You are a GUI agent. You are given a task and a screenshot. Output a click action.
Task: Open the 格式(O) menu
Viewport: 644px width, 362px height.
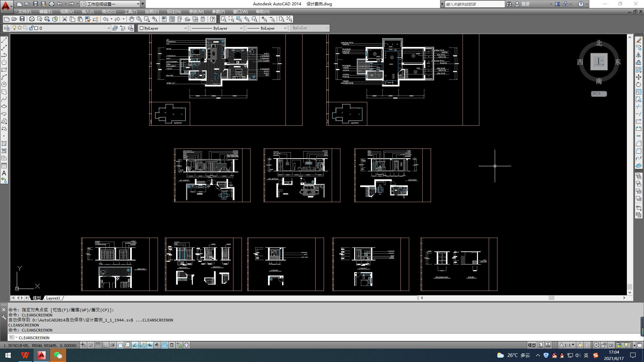coord(109,11)
